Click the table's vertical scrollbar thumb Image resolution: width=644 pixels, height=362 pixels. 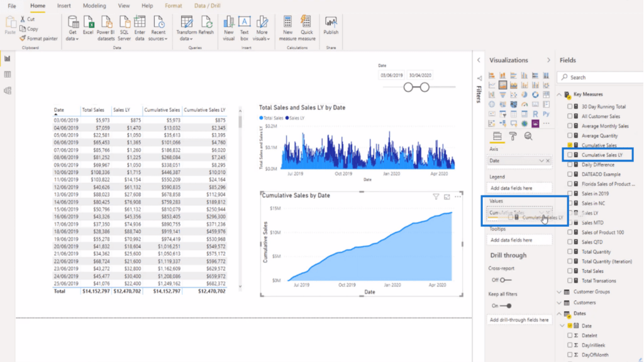pyautogui.click(x=240, y=121)
